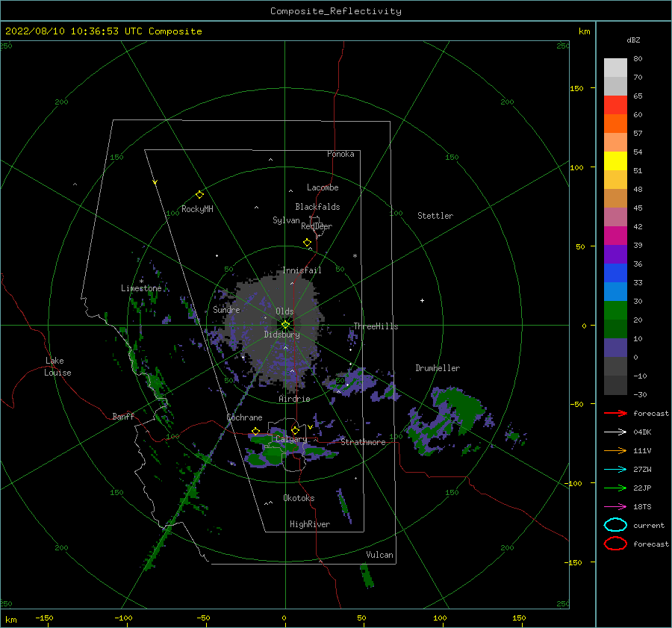Click the Ponoka city label
This screenshot has width=672, height=628.
pyautogui.click(x=340, y=154)
